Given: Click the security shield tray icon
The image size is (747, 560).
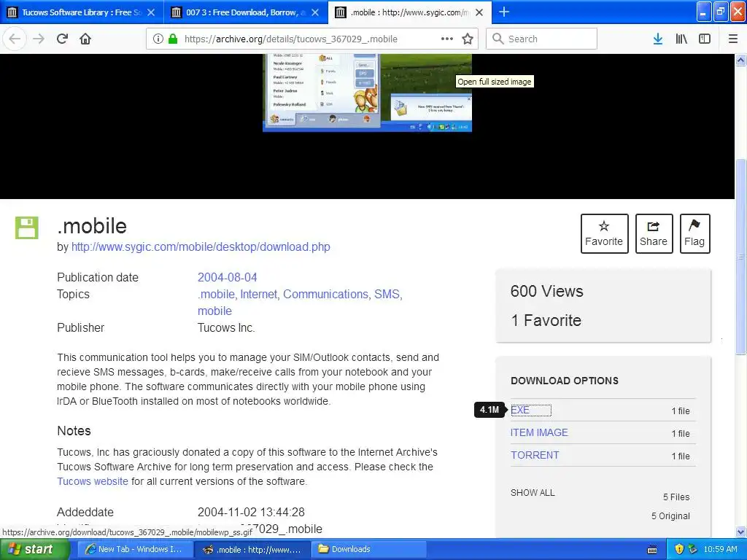Looking at the screenshot, I should [679, 550].
